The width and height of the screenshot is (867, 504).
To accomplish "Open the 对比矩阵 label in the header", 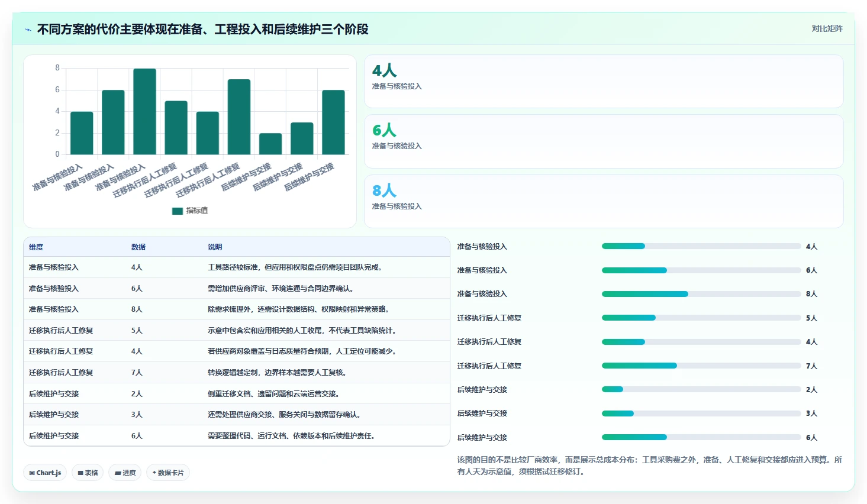I will 827,28.
